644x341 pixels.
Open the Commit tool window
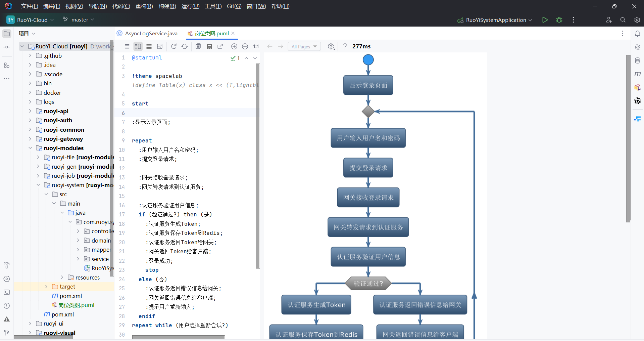click(7, 47)
